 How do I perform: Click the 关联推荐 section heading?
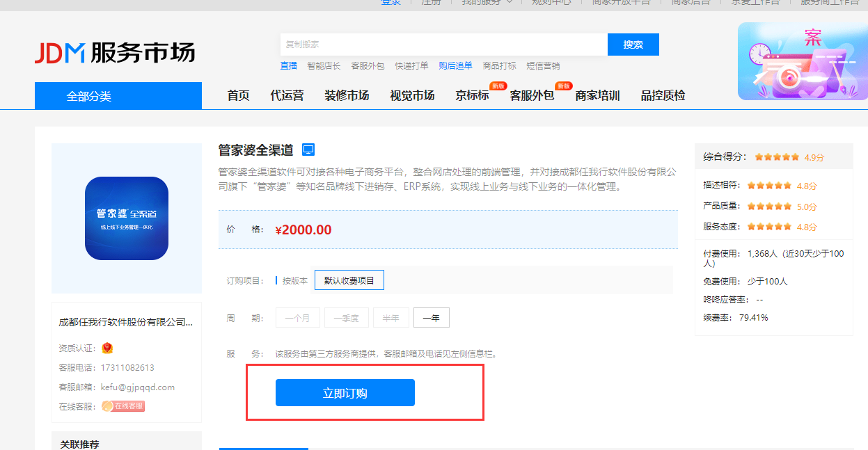(79, 444)
